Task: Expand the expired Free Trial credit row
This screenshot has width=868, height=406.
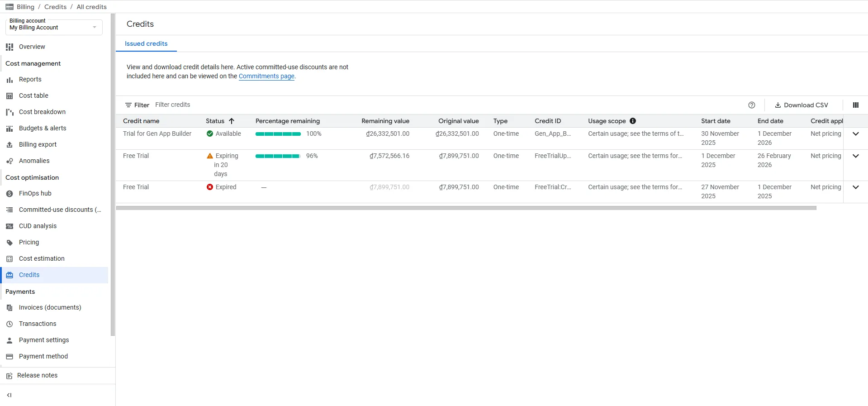Action: pyautogui.click(x=856, y=187)
